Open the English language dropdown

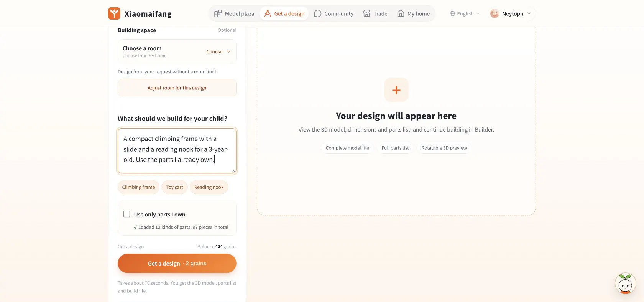point(465,13)
